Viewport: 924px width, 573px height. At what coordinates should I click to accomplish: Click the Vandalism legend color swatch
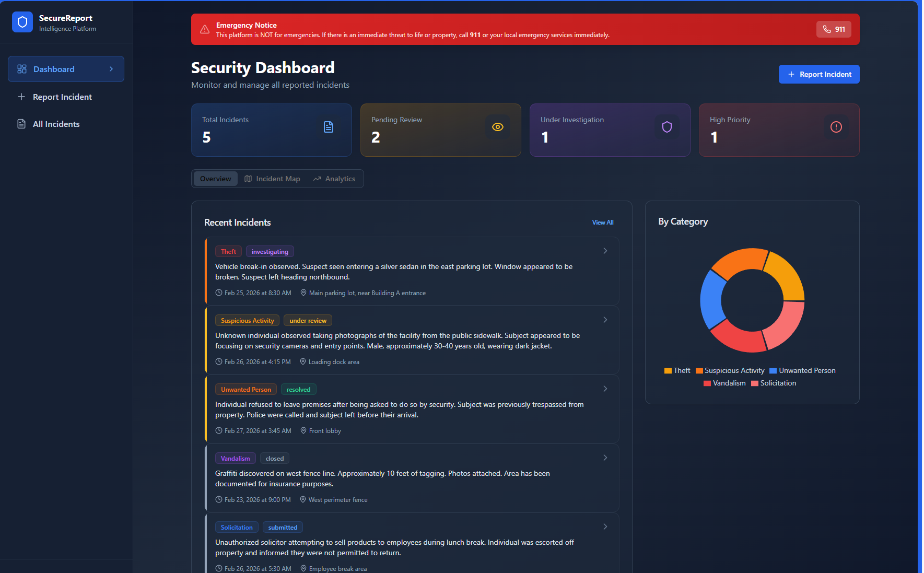pyautogui.click(x=707, y=383)
